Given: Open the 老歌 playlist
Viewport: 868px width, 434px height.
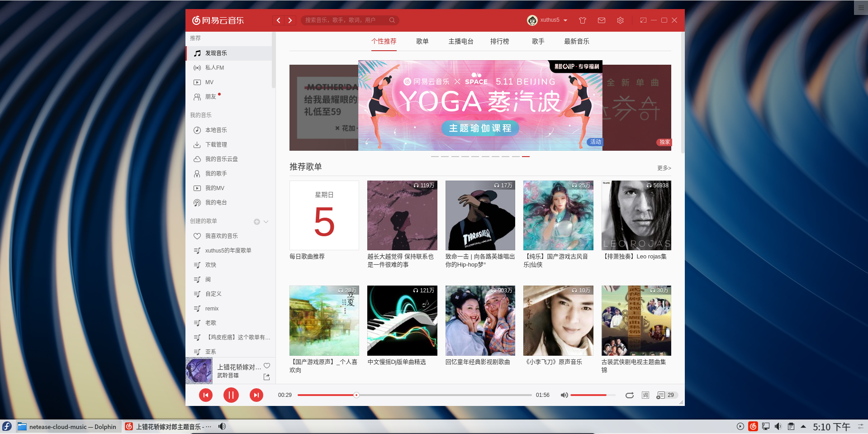Looking at the screenshot, I should pyautogui.click(x=229, y=323).
